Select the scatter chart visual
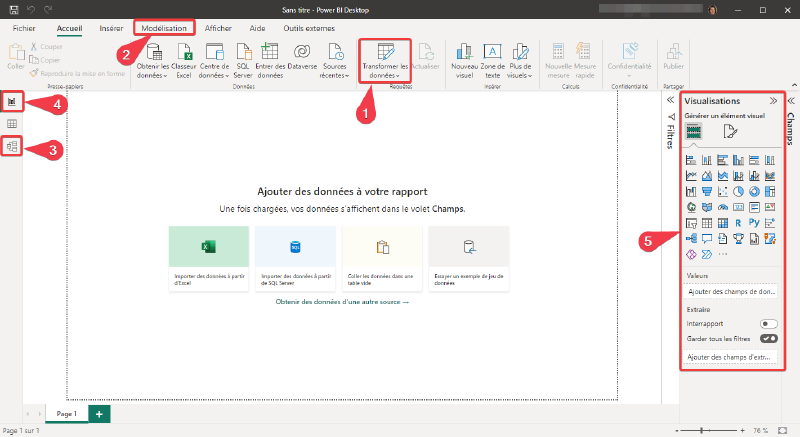This screenshot has height=437, width=800. [x=722, y=192]
